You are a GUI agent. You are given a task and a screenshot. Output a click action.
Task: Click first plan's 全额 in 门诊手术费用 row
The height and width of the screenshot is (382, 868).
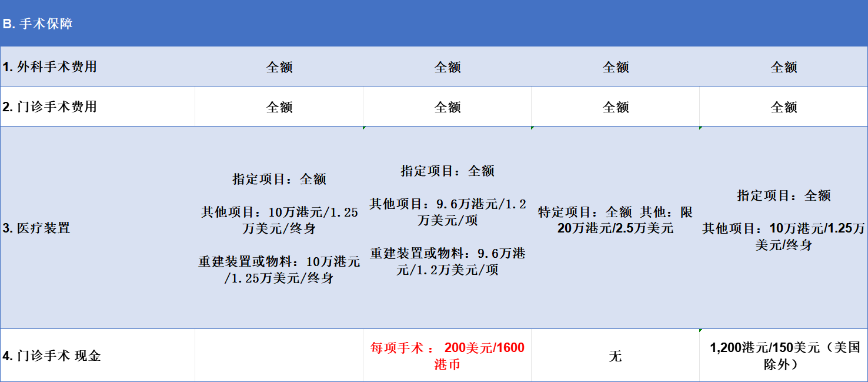[279, 107]
